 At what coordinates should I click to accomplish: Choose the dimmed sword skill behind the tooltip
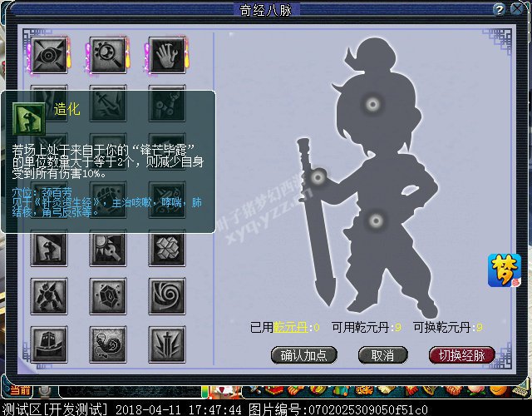click(108, 103)
